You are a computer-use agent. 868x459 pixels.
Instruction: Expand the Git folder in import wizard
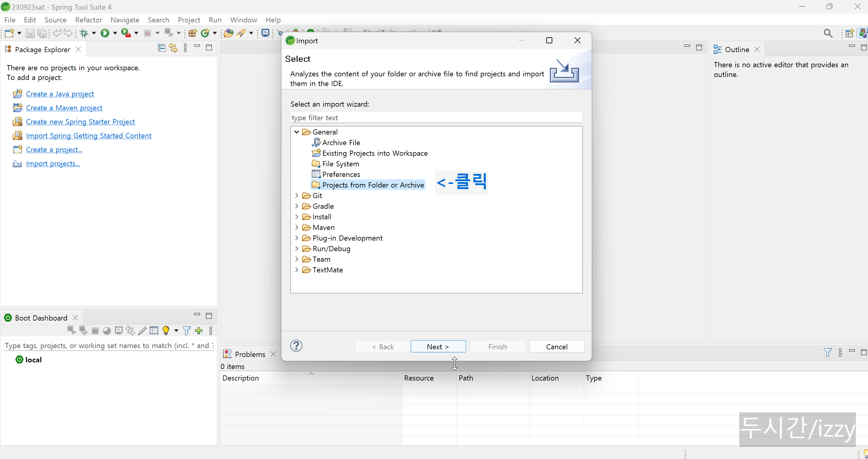[x=297, y=195]
